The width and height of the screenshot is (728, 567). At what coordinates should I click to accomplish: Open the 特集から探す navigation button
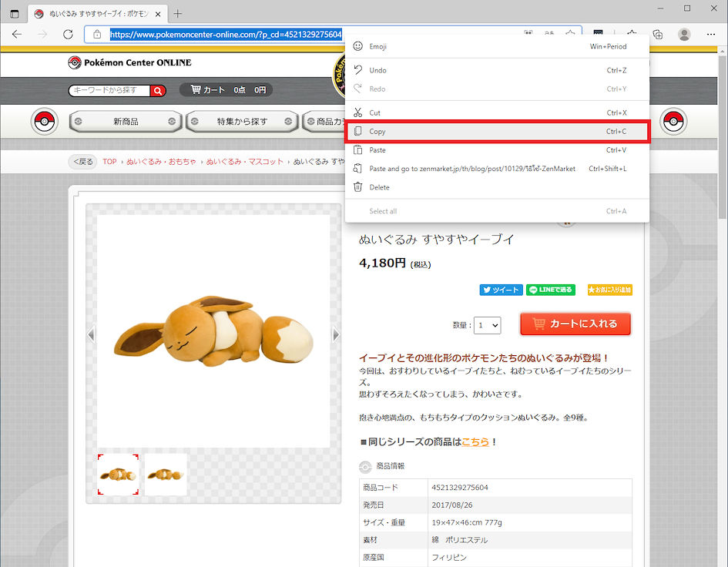242,122
